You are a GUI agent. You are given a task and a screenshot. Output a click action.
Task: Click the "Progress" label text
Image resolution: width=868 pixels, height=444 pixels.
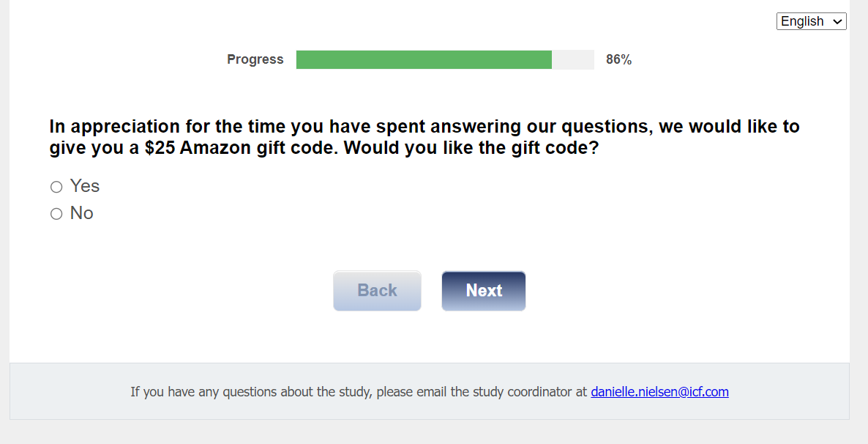pyautogui.click(x=255, y=60)
